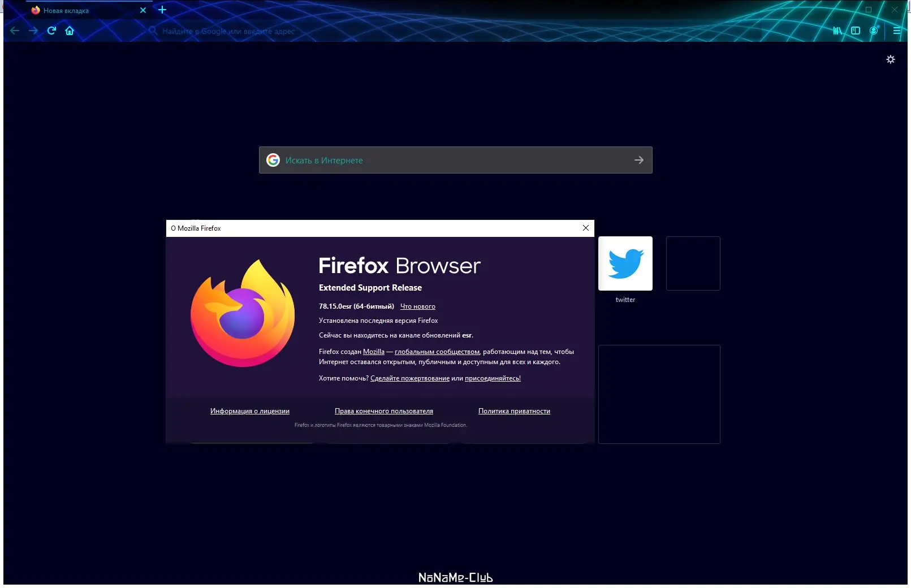Focus the Искать в Интернете search field

tap(456, 160)
